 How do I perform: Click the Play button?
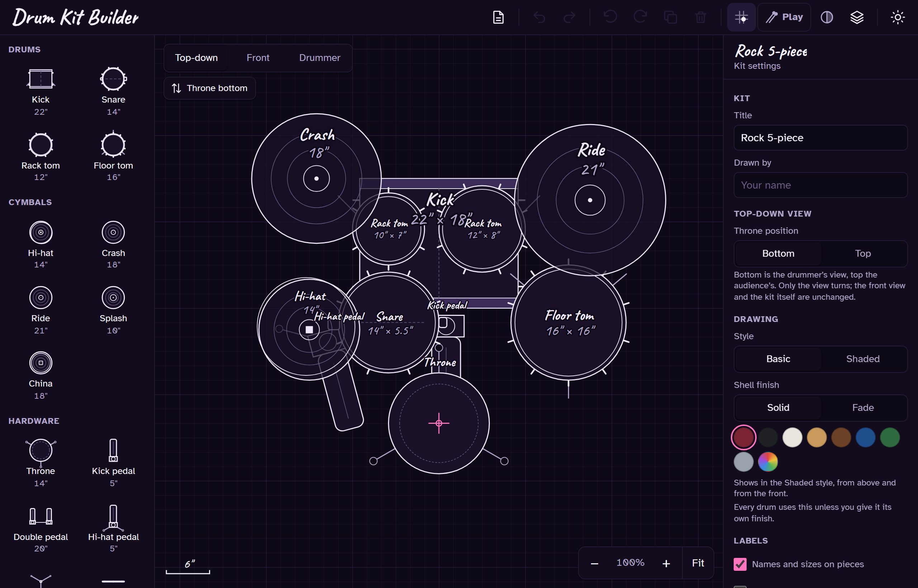click(784, 17)
